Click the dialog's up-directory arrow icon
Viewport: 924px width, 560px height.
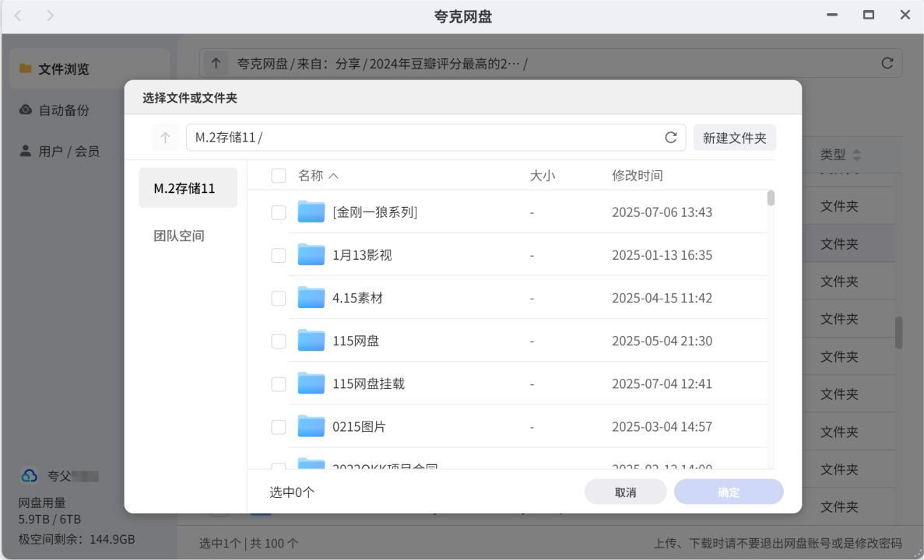click(165, 137)
